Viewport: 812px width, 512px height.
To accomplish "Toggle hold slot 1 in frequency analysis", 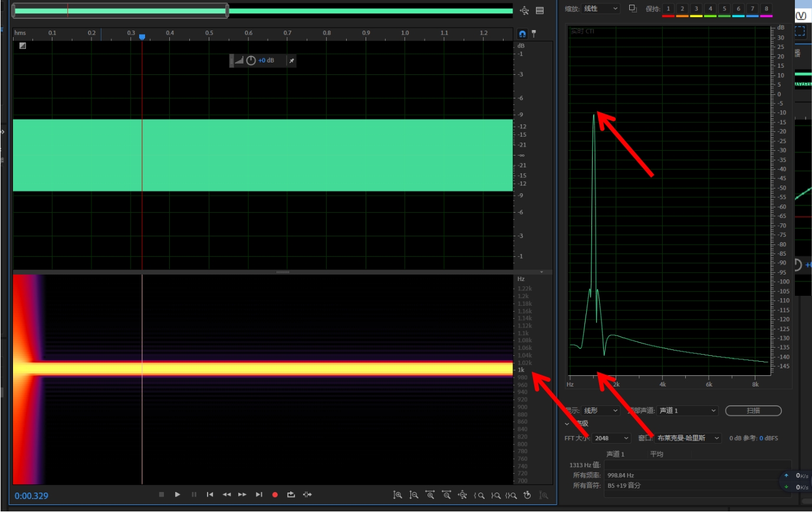I will point(668,9).
